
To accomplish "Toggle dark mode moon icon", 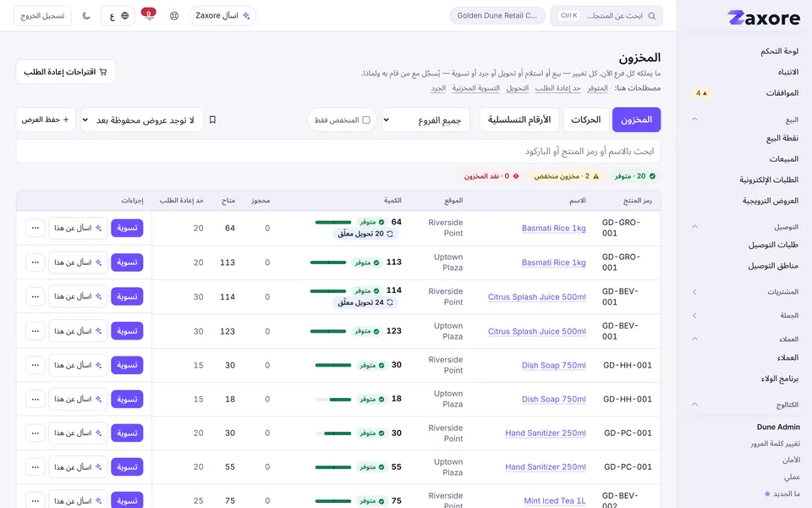I will point(86,15).
